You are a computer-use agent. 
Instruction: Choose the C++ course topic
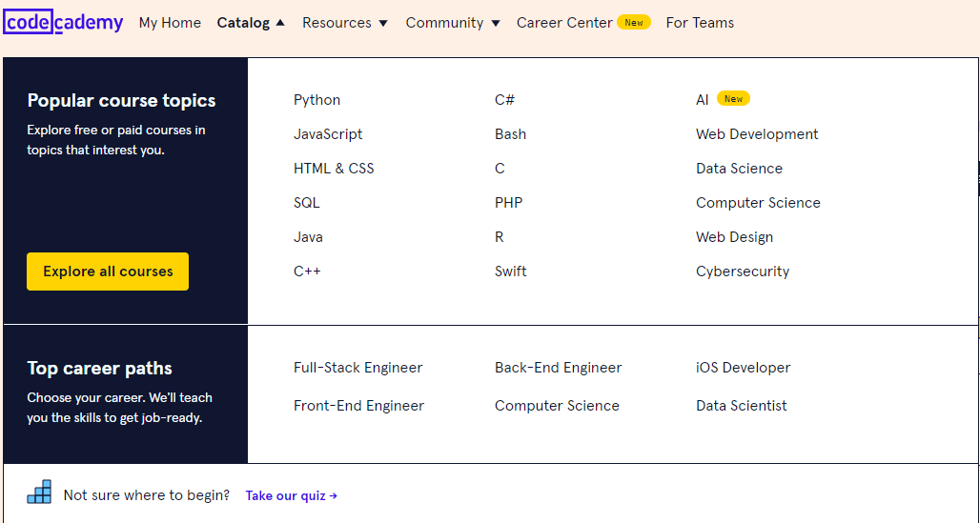[307, 272]
